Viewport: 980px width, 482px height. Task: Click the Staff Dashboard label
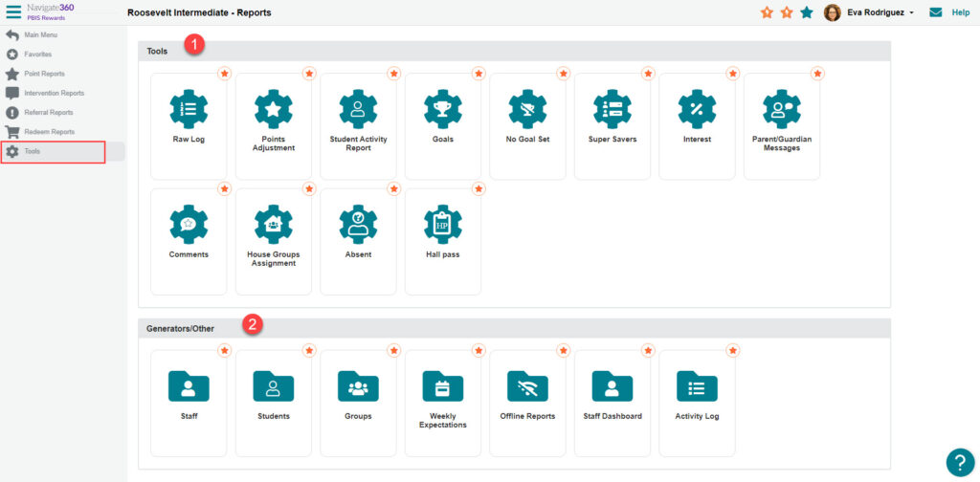coord(612,416)
